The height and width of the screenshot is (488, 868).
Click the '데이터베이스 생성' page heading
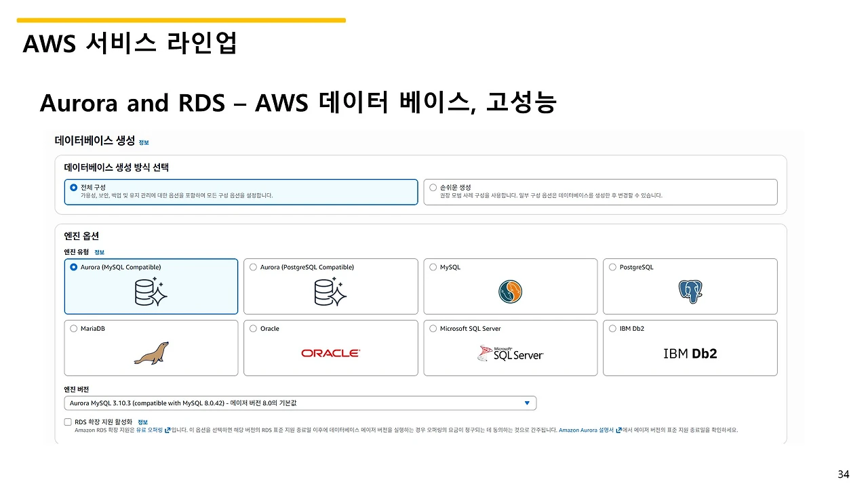pyautogui.click(x=94, y=141)
